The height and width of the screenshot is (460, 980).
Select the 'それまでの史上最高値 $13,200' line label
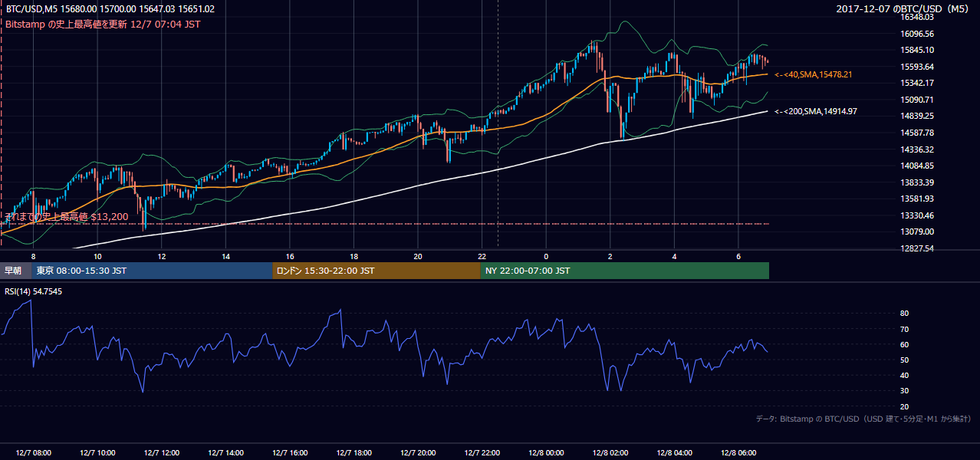67,217
